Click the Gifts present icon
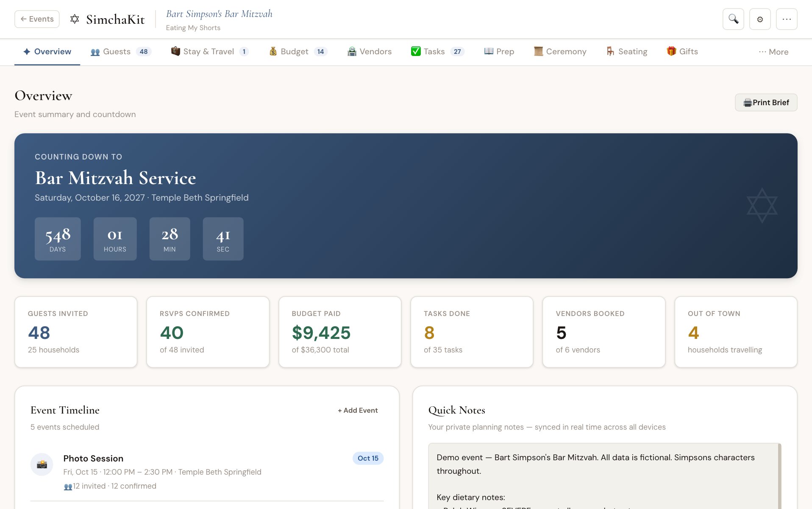812x509 pixels. click(671, 51)
